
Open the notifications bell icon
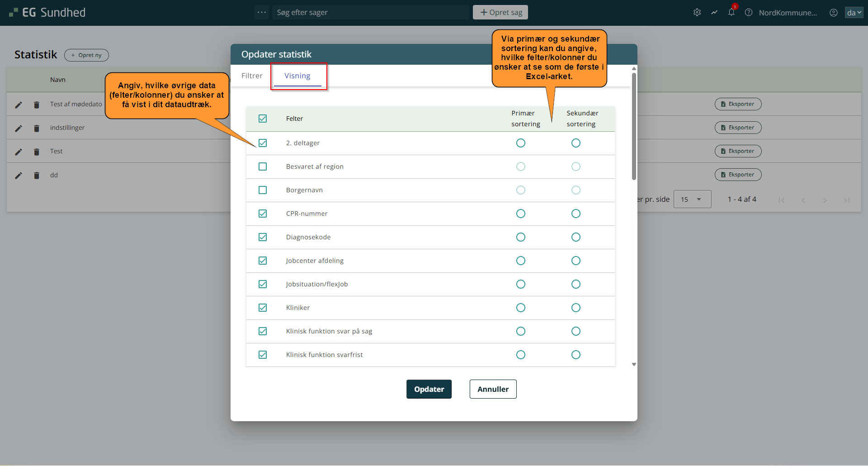tap(731, 12)
